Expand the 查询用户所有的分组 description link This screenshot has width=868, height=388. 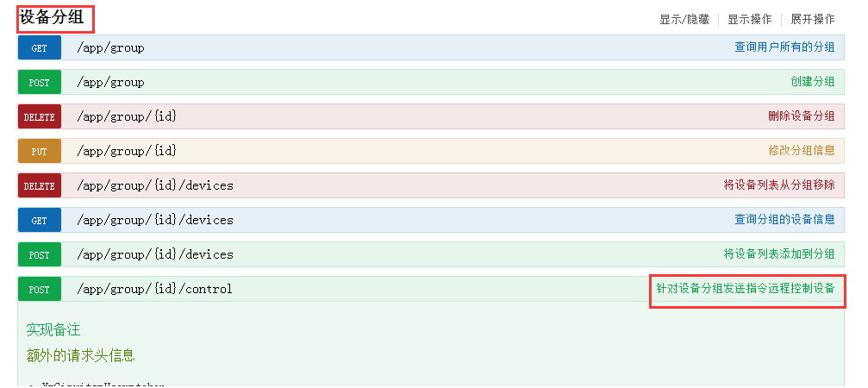784,47
